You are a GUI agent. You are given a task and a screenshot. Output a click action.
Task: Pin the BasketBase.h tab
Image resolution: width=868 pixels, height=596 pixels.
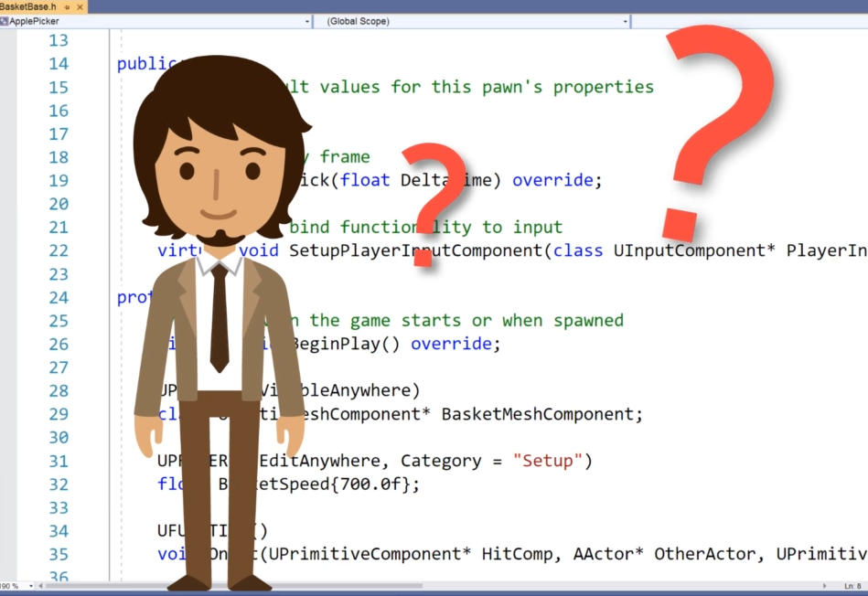point(67,6)
